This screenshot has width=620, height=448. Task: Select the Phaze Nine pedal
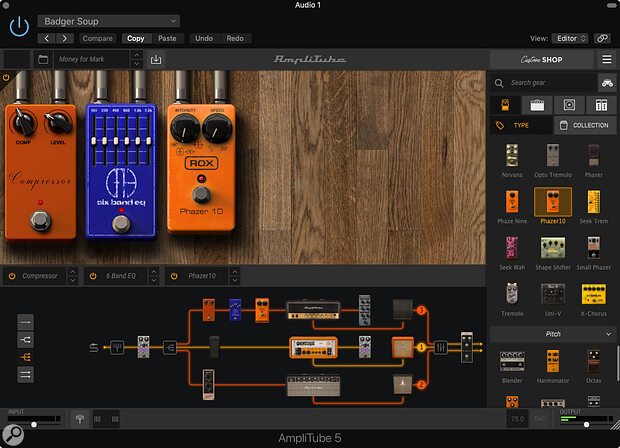[512, 206]
